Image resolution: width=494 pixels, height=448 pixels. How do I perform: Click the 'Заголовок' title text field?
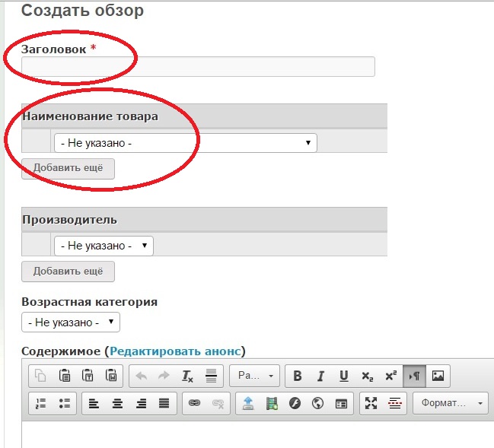tap(198, 66)
